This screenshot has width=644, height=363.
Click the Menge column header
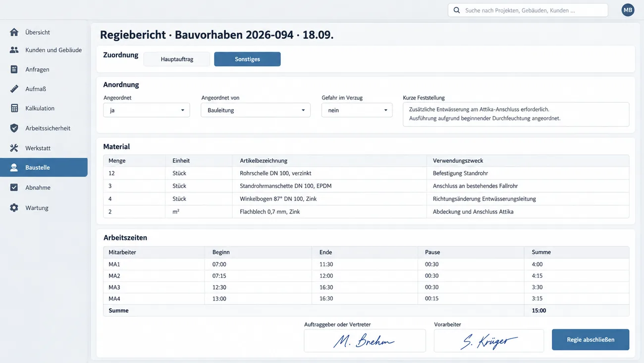click(x=134, y=161)
